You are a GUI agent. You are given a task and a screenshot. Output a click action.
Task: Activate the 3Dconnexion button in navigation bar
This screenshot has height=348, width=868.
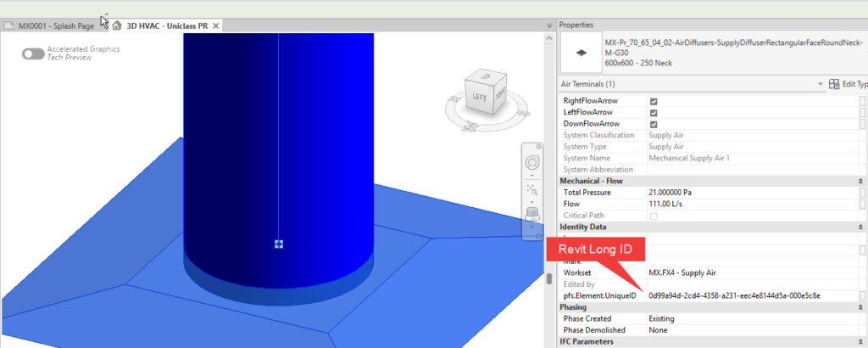[x=532, y=213]
